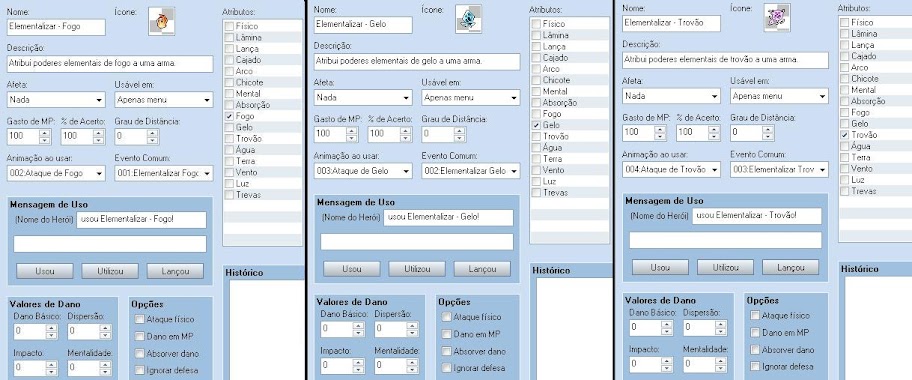Image resolution: width=912 pixels, height=380 pixels.
Task: Open Afeta dropdown in the Fogo panel
Action: pos(56,100)
